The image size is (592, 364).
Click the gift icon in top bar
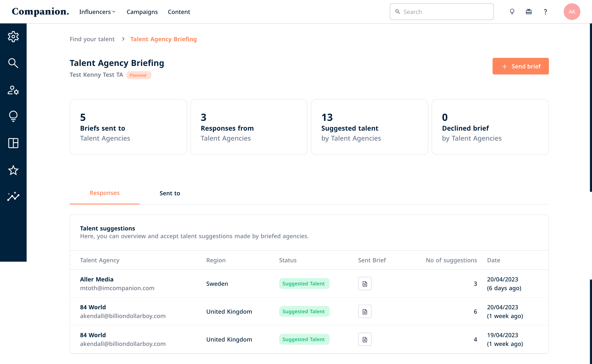528,12
